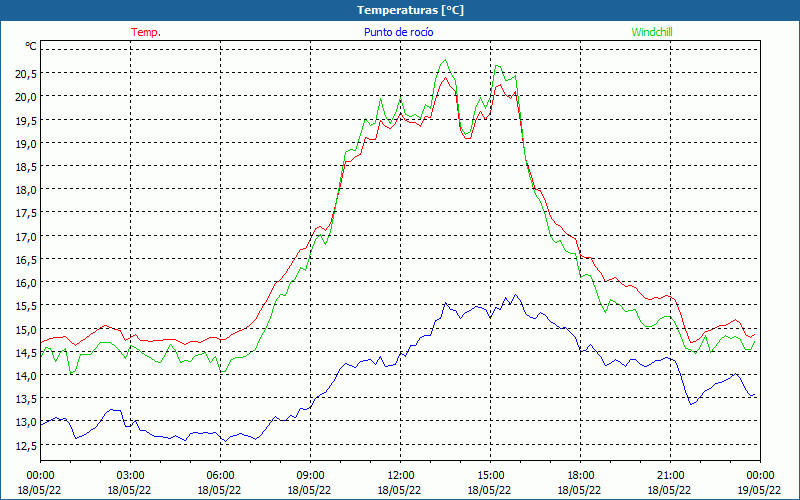Click the 15,5 y-axis value
800x500 pixels.
(x=26, y=306)
